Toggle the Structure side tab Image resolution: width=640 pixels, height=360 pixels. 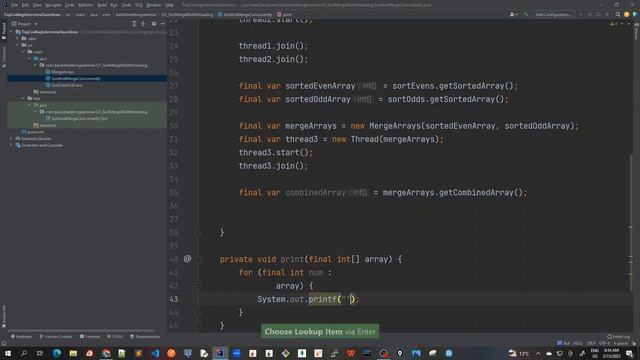(4, 56)
